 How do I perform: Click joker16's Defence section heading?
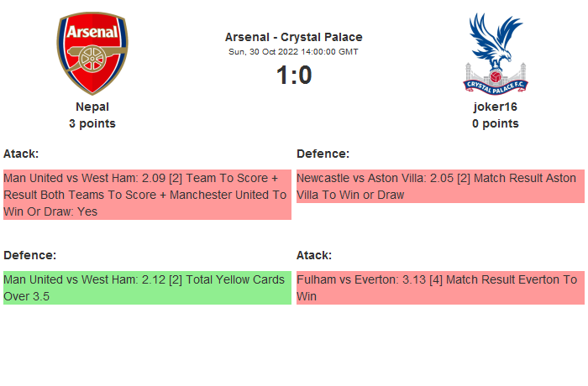click(x=323, y=154)
